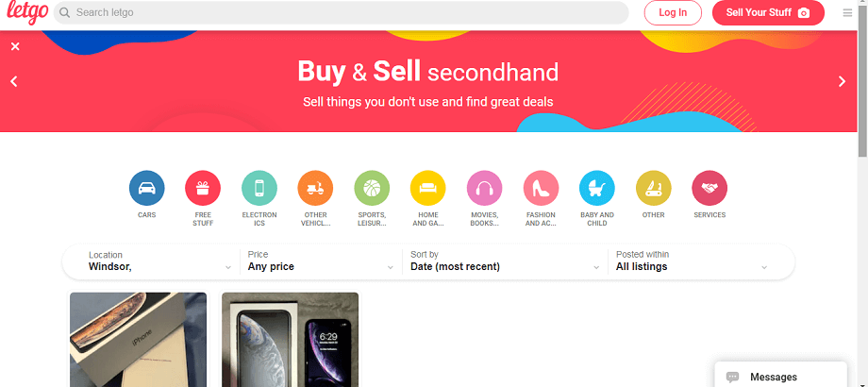Viewport: 868px width, 387px height.
Task: Open the Electronics phone icon
Action: click(259, 188)
